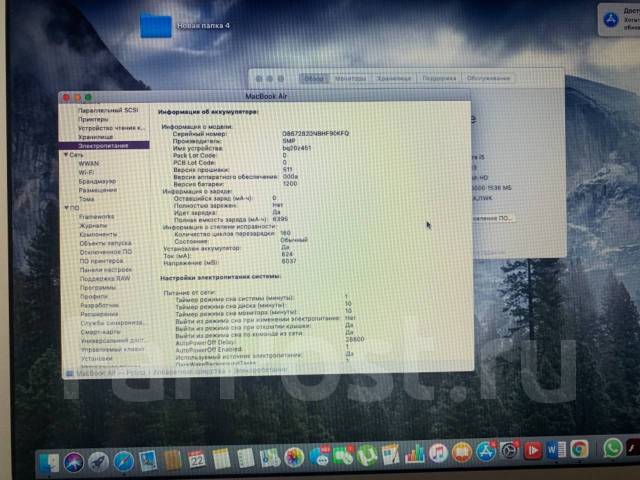Viewport: 640px width, 480px height.
Task: Select Объекты запуска in sidebar
Action: [x=105, y=243]
